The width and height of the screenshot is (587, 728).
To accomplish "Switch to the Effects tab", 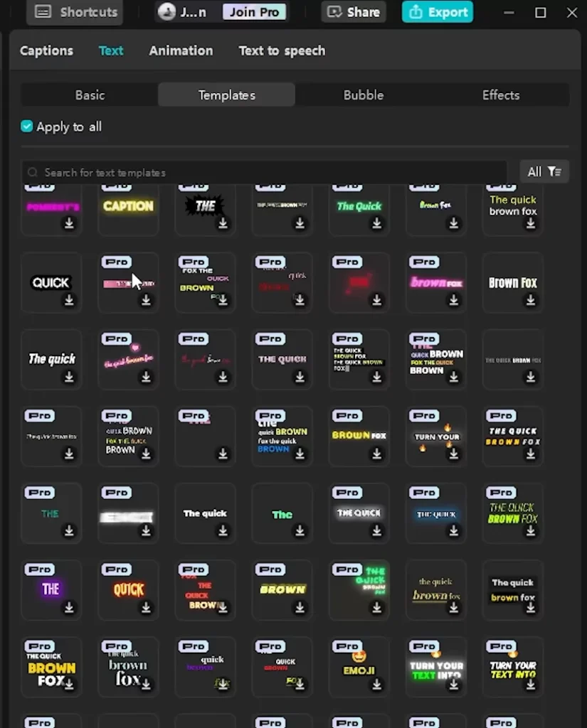I will (x=500, y=95).
